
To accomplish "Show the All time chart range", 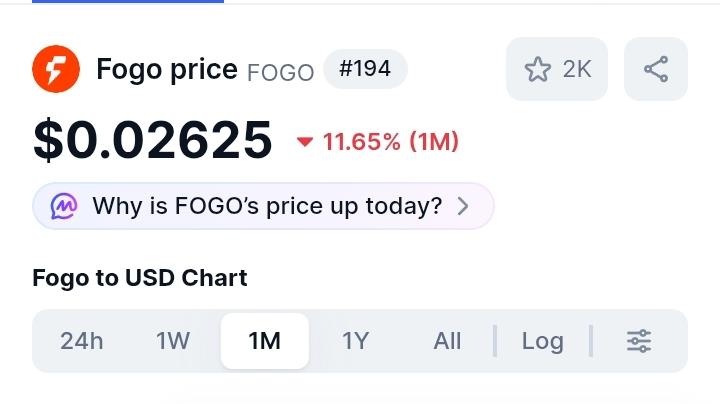I will 447,341.
